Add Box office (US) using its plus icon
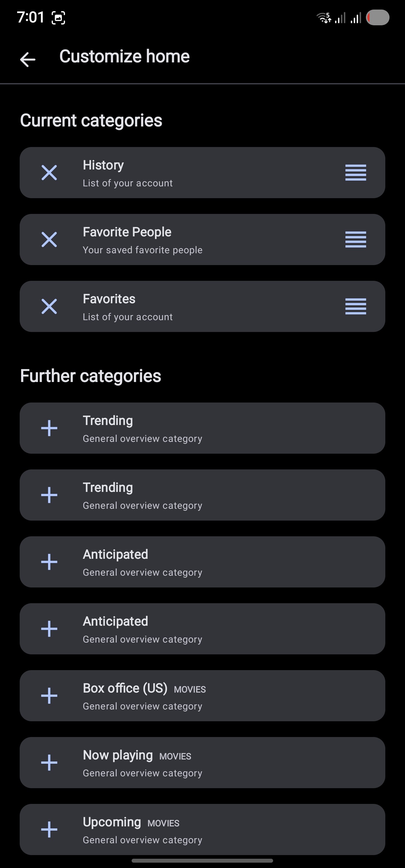 pyautogui.click(x=49, y=696)
